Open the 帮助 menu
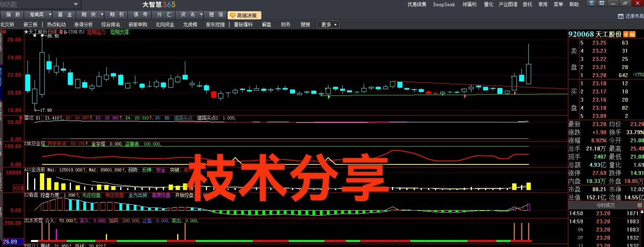The height and width of the screenshot is (247, 644). 574,4
